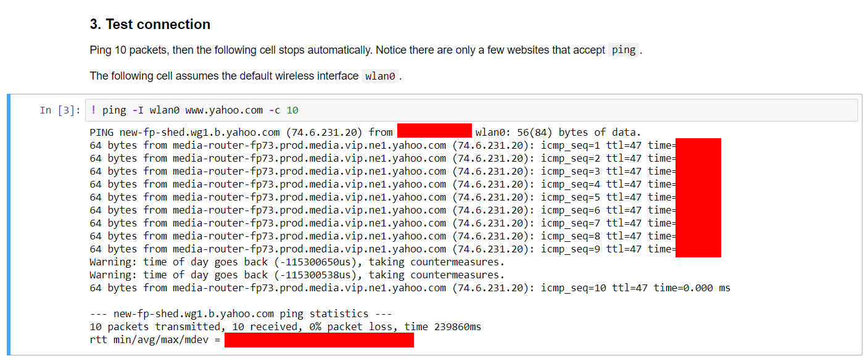This screenshot has width=868, height=361.
Task: Click the inline code "wlan0" in description
Action: click(x=380, y=76)
